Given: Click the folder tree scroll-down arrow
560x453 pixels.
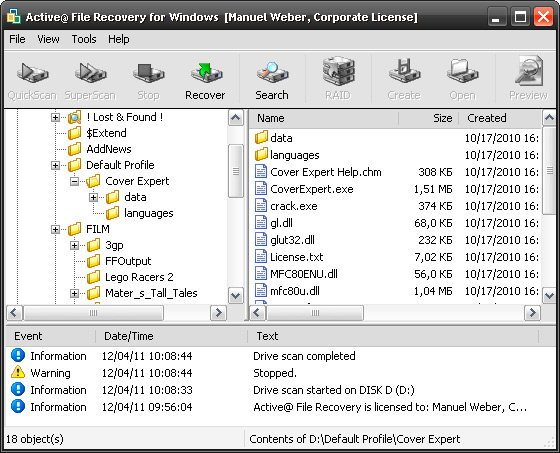Looking at the screenshot, I should 236,295.
